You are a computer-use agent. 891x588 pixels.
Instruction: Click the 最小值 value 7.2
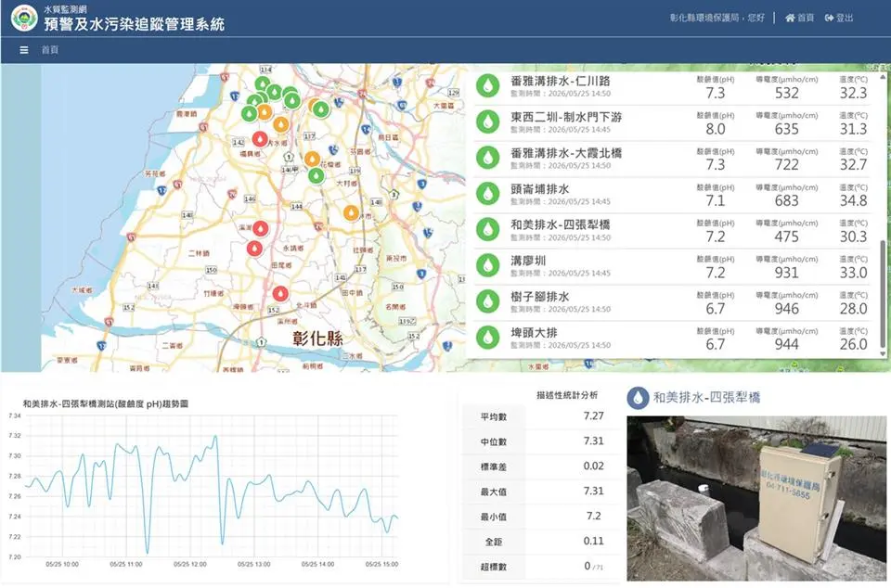593,516
